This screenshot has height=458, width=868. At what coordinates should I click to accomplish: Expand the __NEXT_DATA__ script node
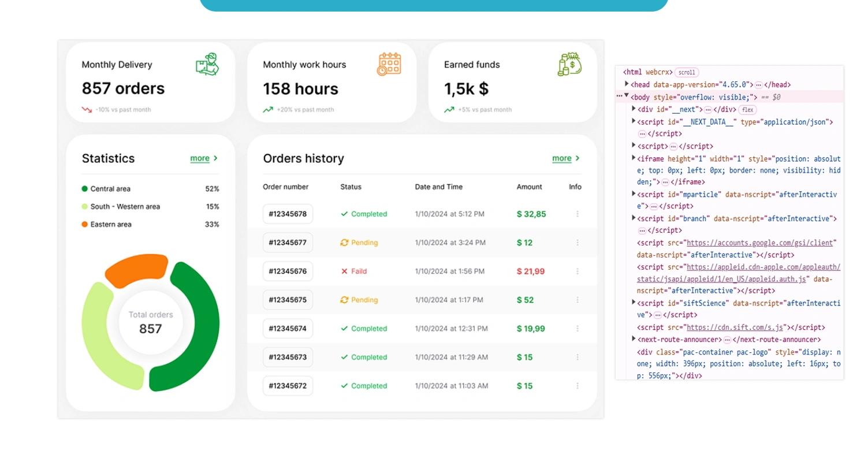(x=634, y=122)
